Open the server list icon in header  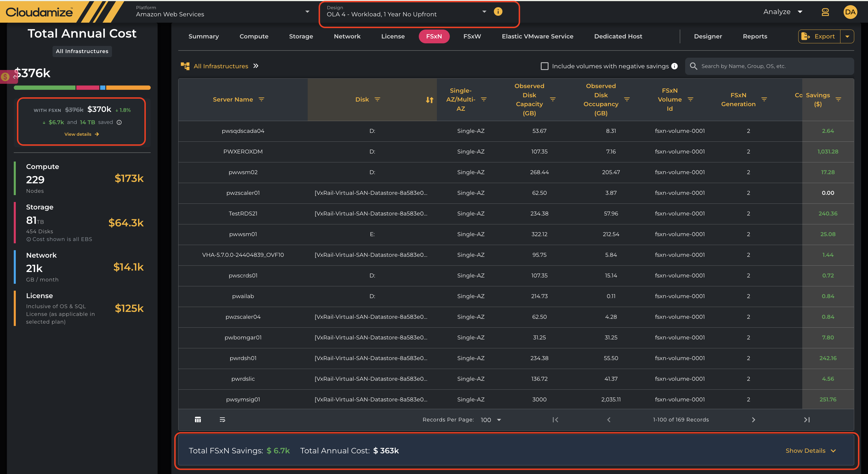[x=825, y=12]
